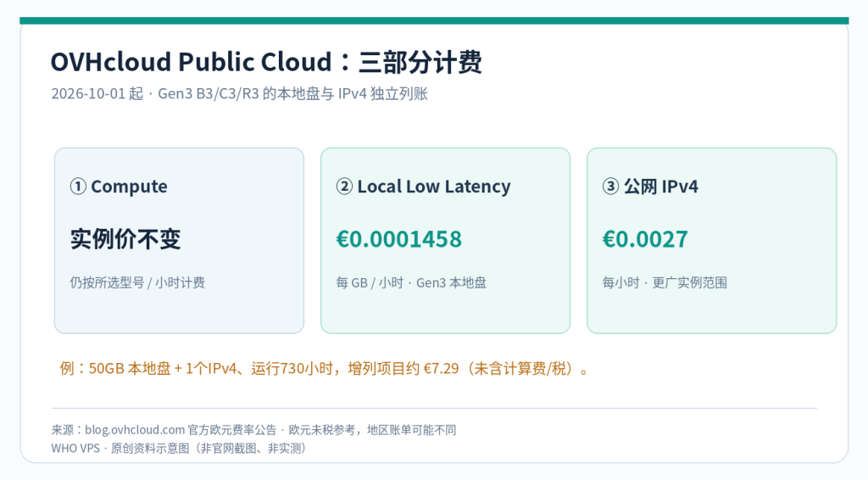
Task: Click the 'WHO VPS · 原创资料示意图' footer line
Action: tap(180, 448)
